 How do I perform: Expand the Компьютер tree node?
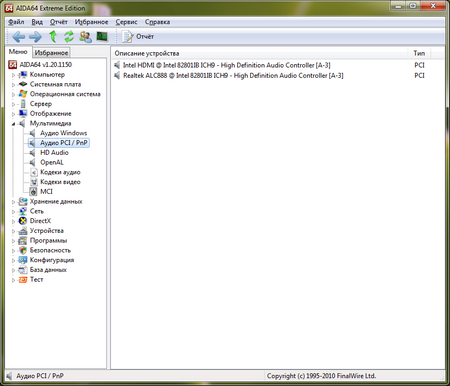tap(13, 75)
